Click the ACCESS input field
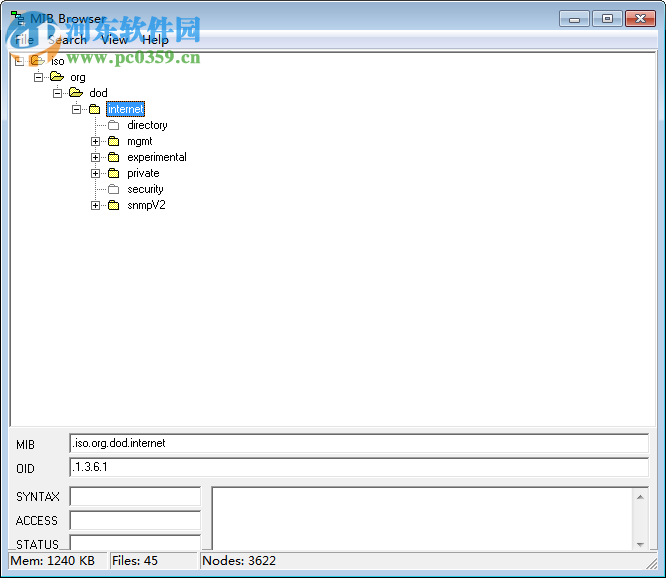 [x=135, y=520]
